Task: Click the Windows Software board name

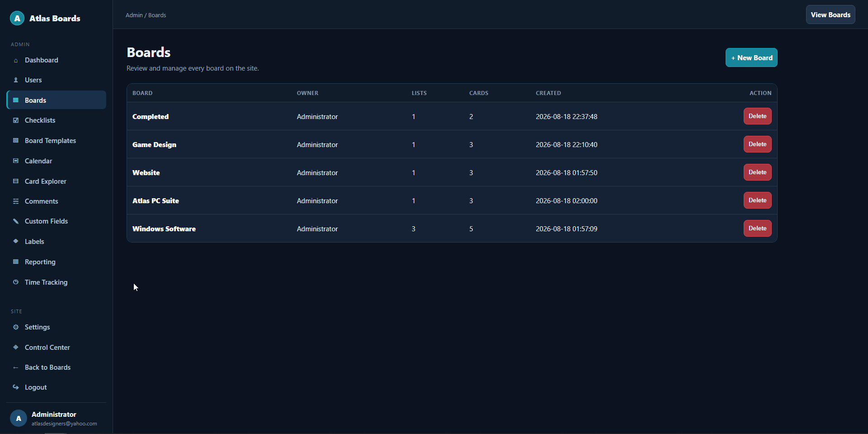Action: click(164, 229)
